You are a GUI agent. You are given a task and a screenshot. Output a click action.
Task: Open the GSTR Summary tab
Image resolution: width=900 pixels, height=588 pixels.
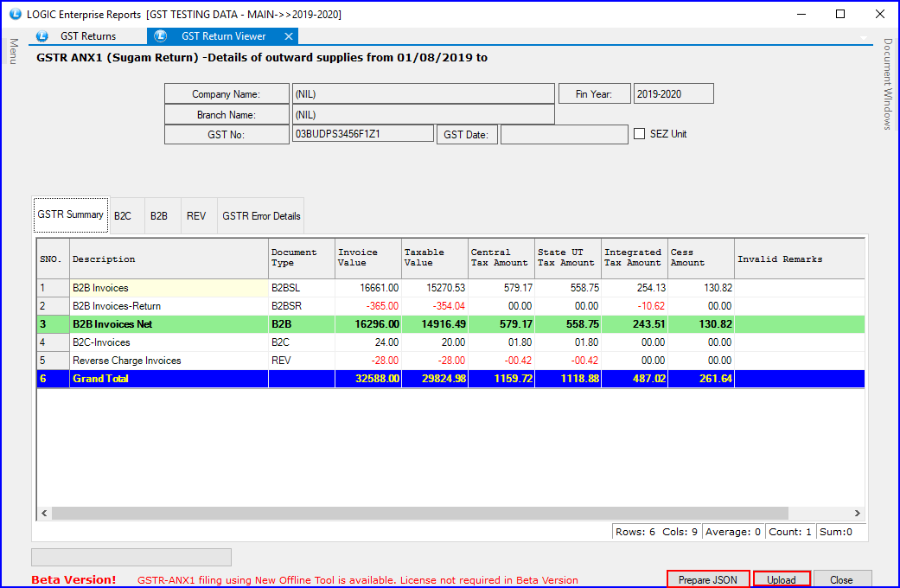pyautogui.click(x=71, y=214)
